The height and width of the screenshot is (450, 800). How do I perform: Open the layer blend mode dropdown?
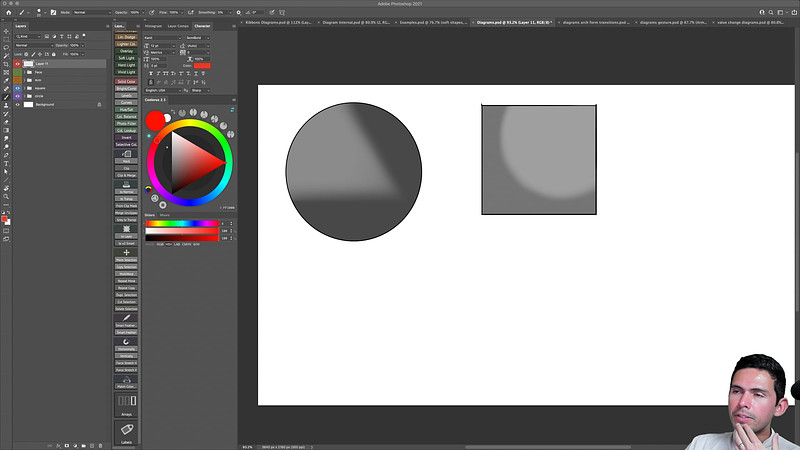tap(35, 45)
